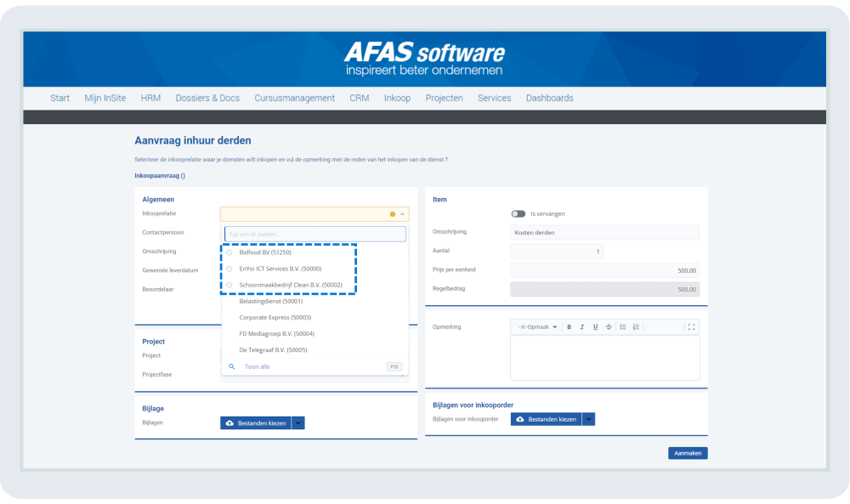Open the Cursusmanagement menu

294,98
